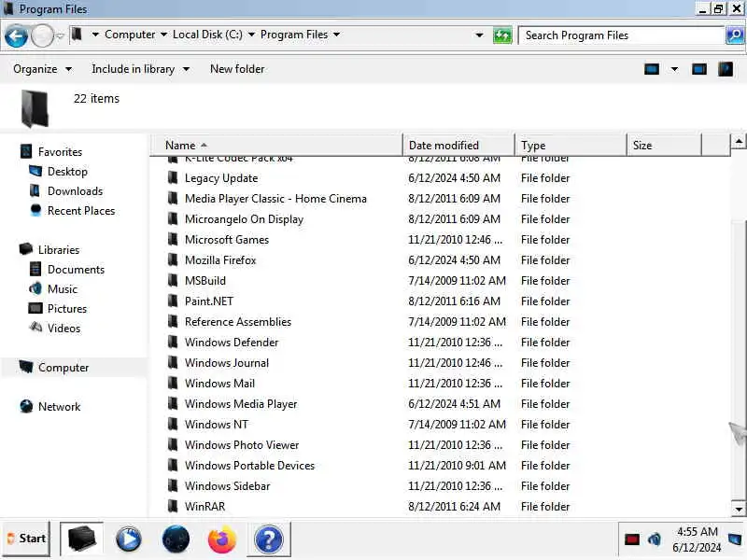Open Include in library menu
This screenshot has height=560, width=747.
point(141,69)
